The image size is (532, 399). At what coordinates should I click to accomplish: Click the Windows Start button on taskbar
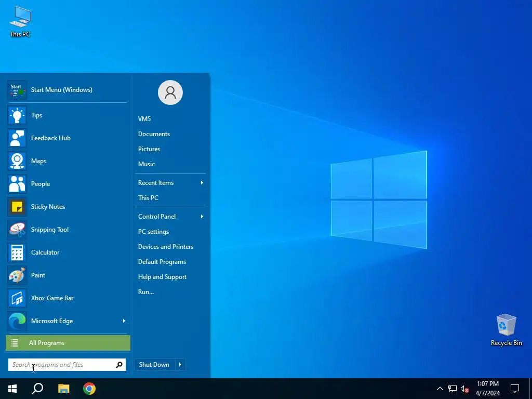tap(12, 389)
